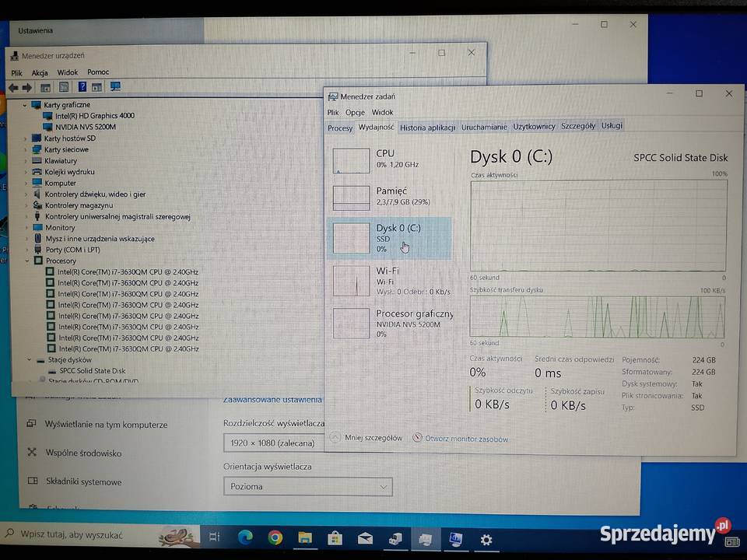Select NVIDIA NVS 5200M in device tree
747x560 pixels.
tap(86, 126)
